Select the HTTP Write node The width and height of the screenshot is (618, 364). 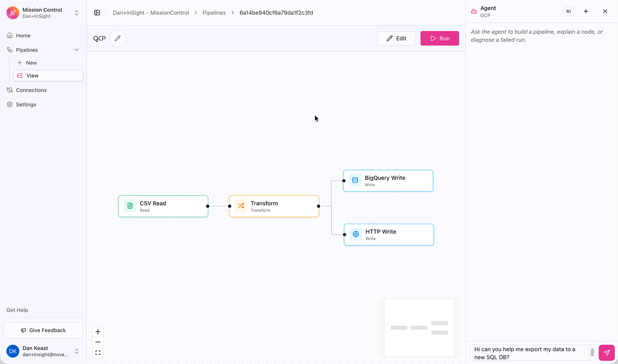click(389, 234)
